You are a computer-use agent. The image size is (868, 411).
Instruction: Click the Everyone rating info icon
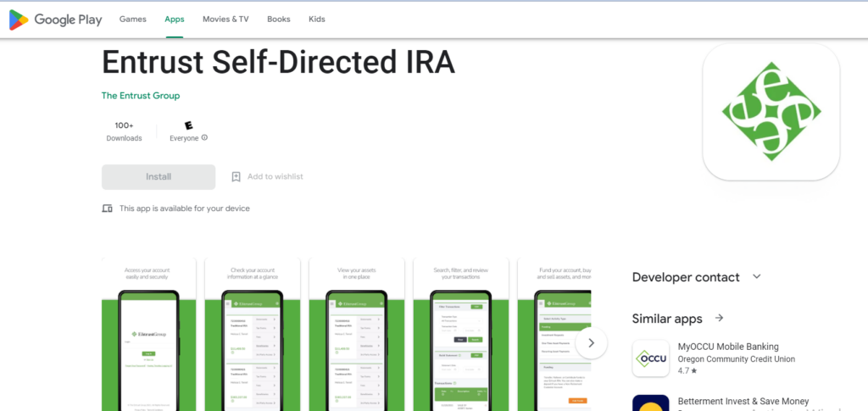point(204,138)
